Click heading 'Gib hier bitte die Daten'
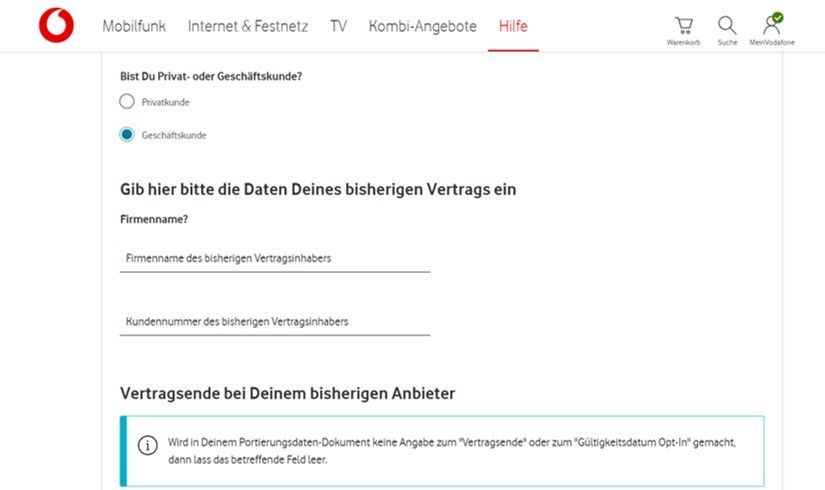Image resolution: width=825 pixels, height=490 pixels. pyautogui.click(x=318, y=189)
